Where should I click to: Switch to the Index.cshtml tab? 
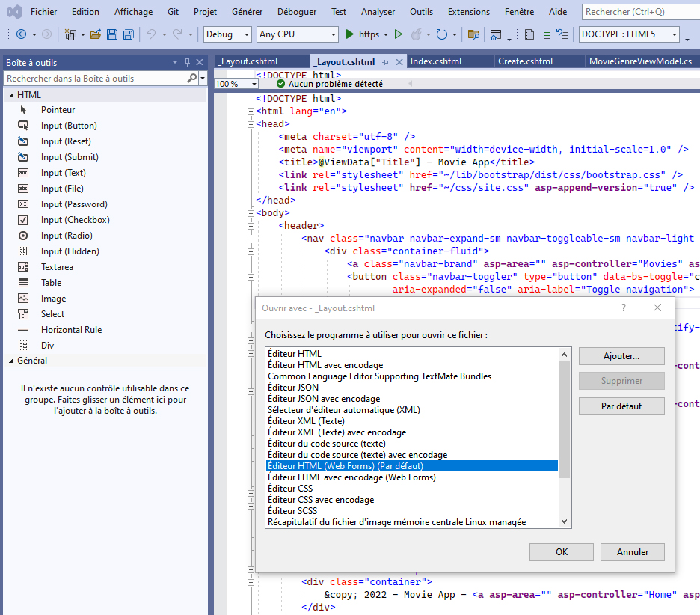436,61
